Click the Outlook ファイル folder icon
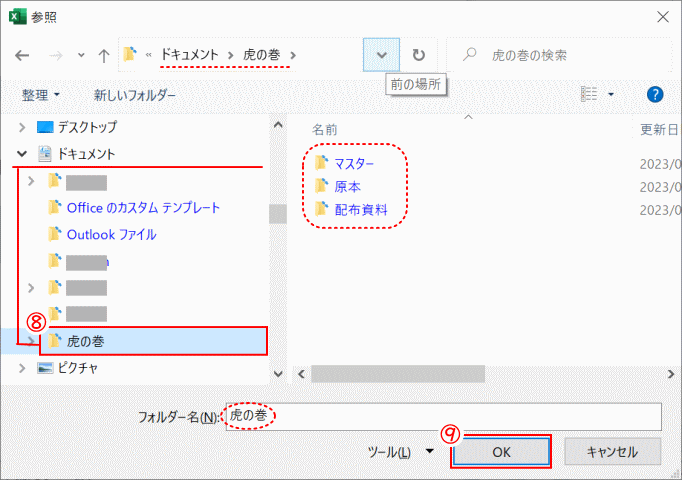The image size is (682, 480). coord(54,234)
